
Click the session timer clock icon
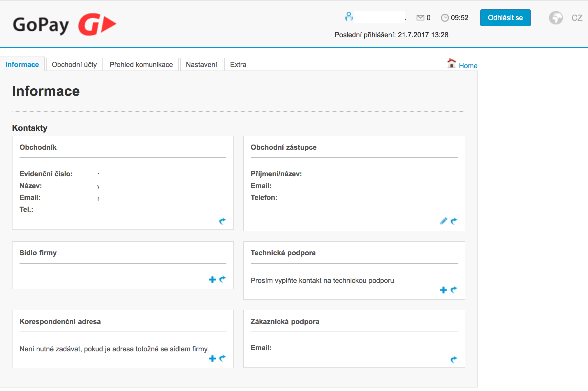[x=445, y=18]
